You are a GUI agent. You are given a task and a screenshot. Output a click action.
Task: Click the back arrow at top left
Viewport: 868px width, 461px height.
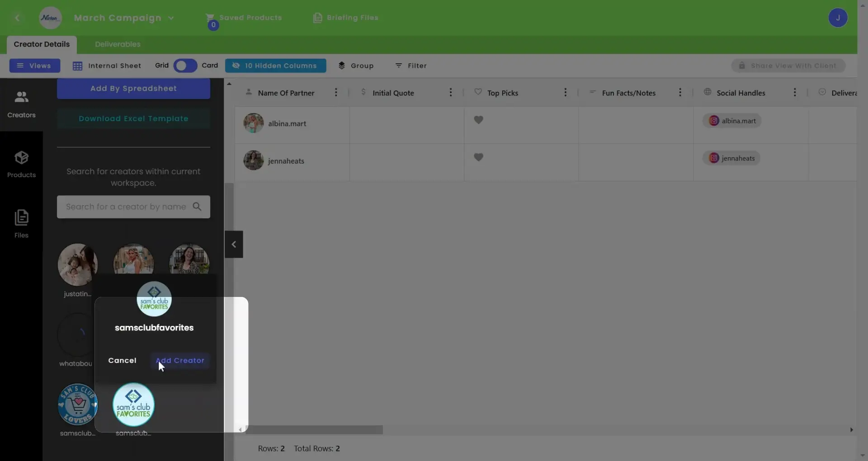[18, 18]
